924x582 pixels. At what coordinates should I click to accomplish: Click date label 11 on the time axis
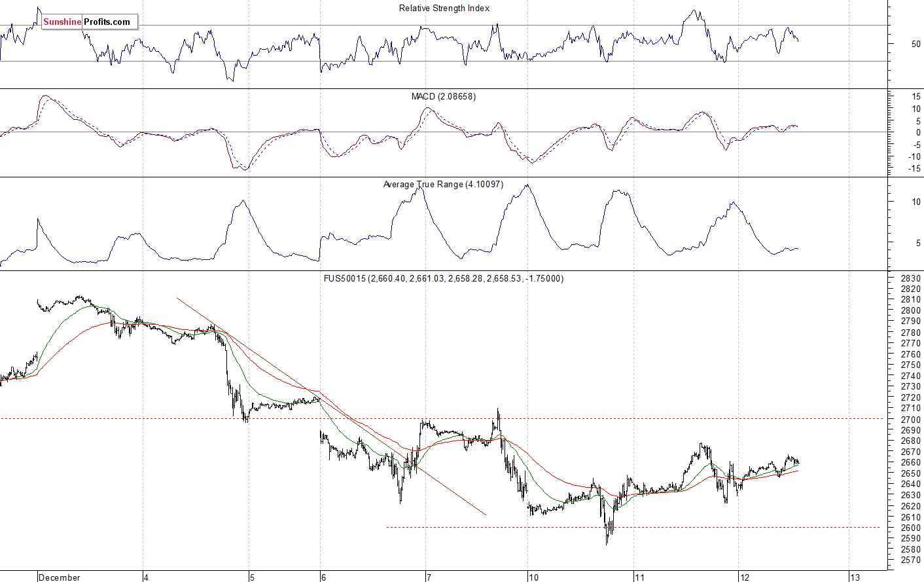(x=639, y=577)
